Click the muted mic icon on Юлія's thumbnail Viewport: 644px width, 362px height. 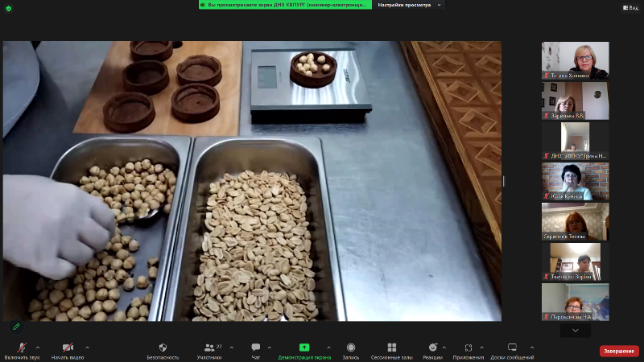(547, 196)
